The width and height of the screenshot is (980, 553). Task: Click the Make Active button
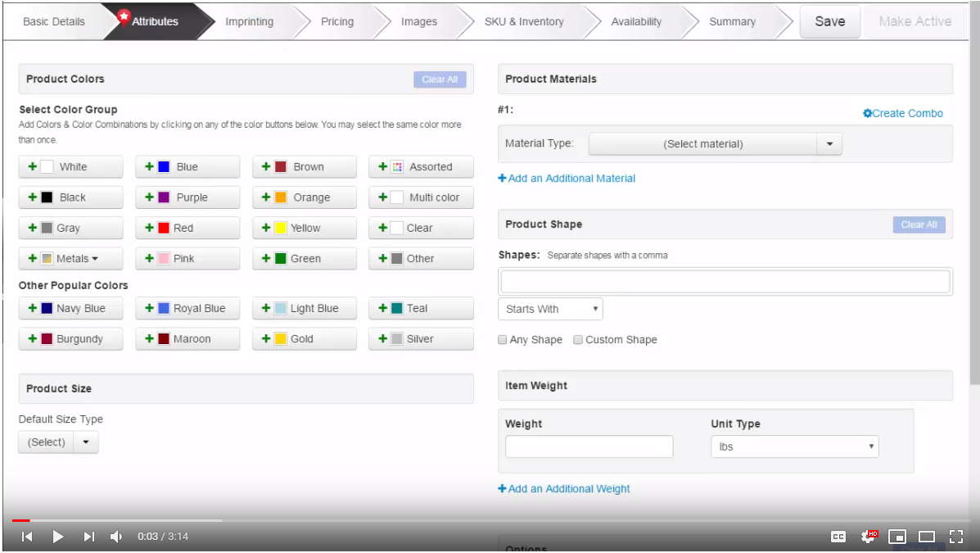tap(915, 21)
